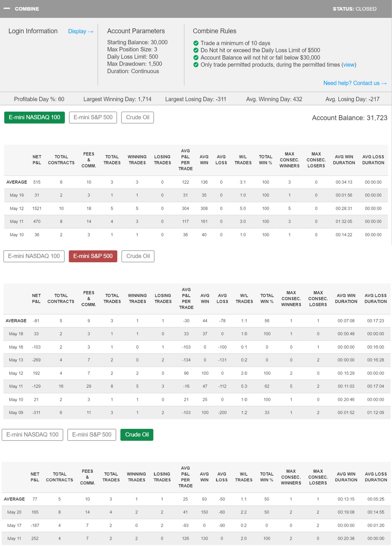Click May 17 date in Crude Oil table
392x546 pixels.
click(14, 525)
